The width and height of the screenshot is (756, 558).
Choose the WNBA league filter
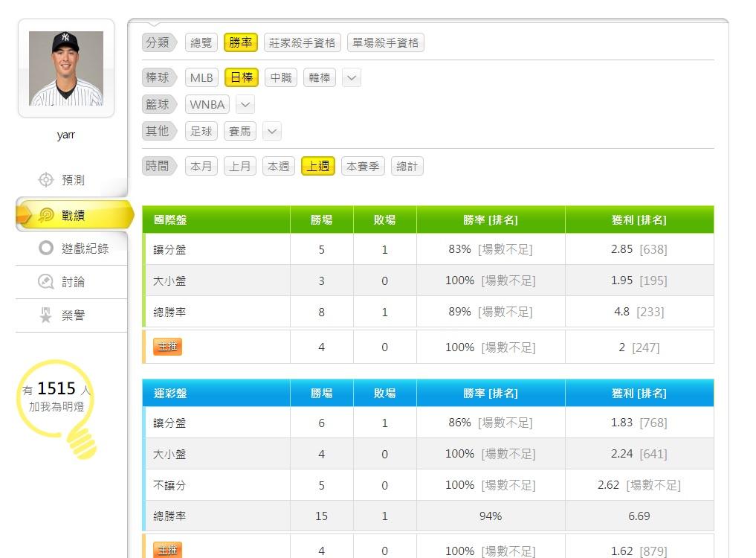[207, 104]
